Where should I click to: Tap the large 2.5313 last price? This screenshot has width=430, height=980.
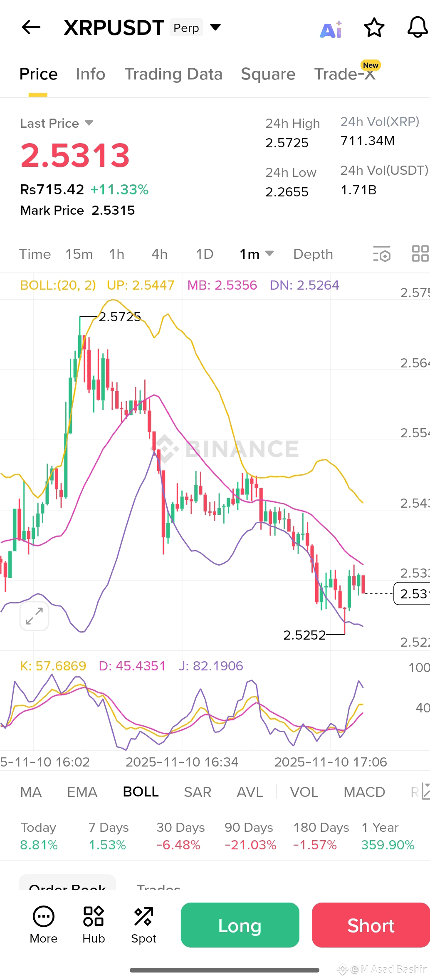coord(75,155)
